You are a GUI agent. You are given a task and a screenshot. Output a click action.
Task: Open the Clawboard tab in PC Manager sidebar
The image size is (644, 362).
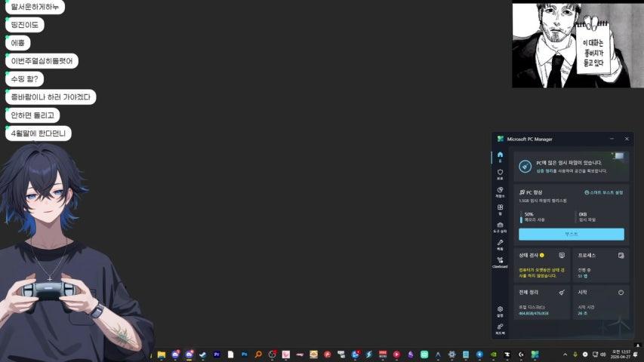(x=500, y=262)
